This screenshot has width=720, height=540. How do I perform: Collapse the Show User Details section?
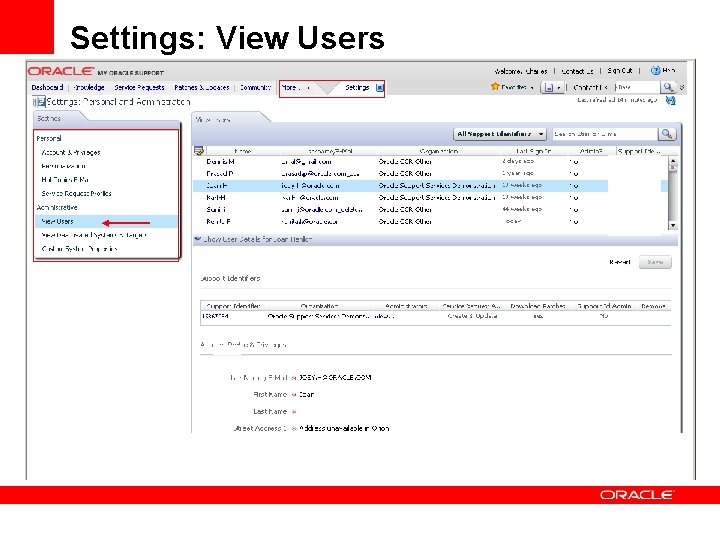[x=197, y=239]
